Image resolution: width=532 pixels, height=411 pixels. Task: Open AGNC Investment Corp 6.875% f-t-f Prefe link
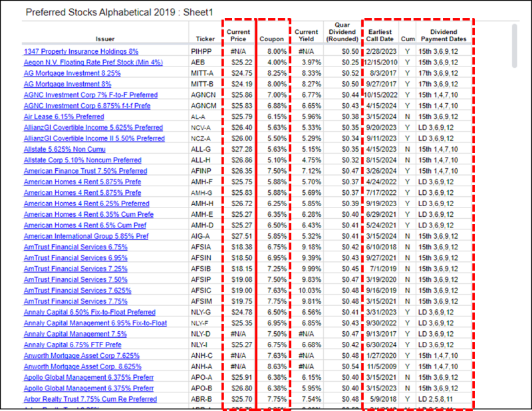pyautogui.click(x=87, y=106)
